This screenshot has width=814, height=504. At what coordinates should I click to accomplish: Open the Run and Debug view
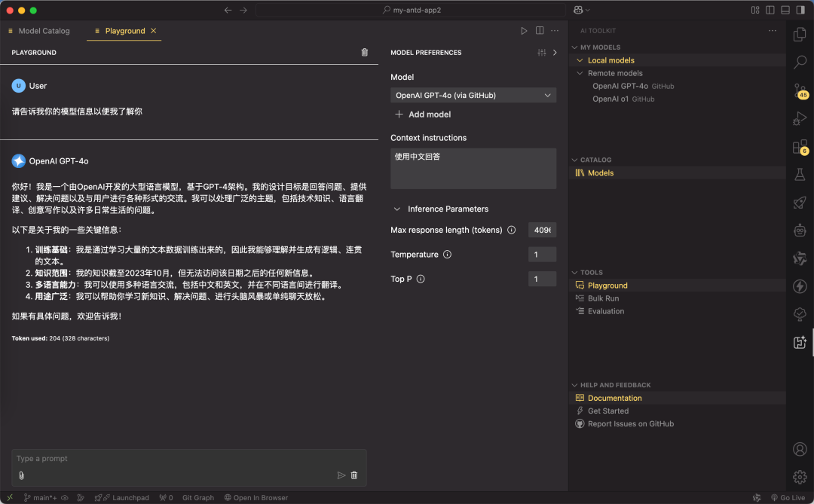click(799, 118)
